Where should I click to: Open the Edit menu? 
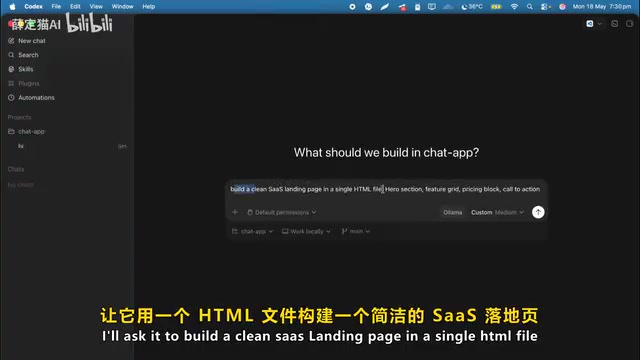coord(75,7)
